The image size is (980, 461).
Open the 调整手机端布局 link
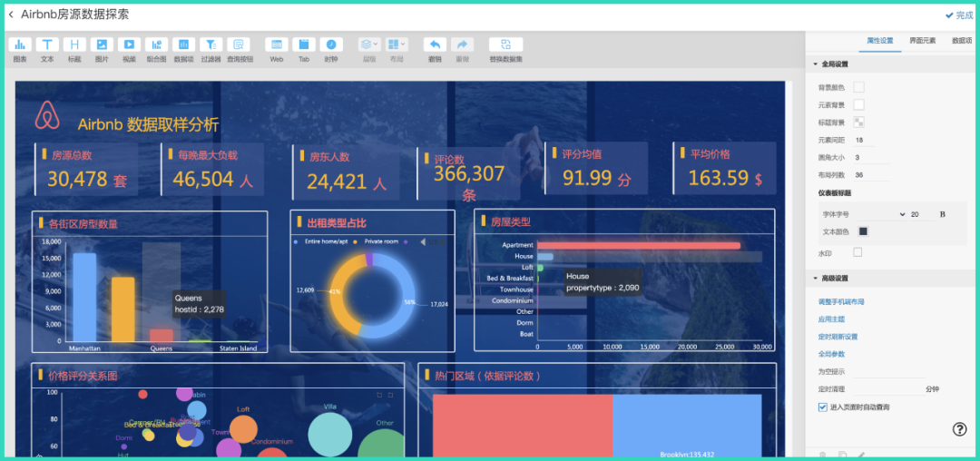coord(840,301)
